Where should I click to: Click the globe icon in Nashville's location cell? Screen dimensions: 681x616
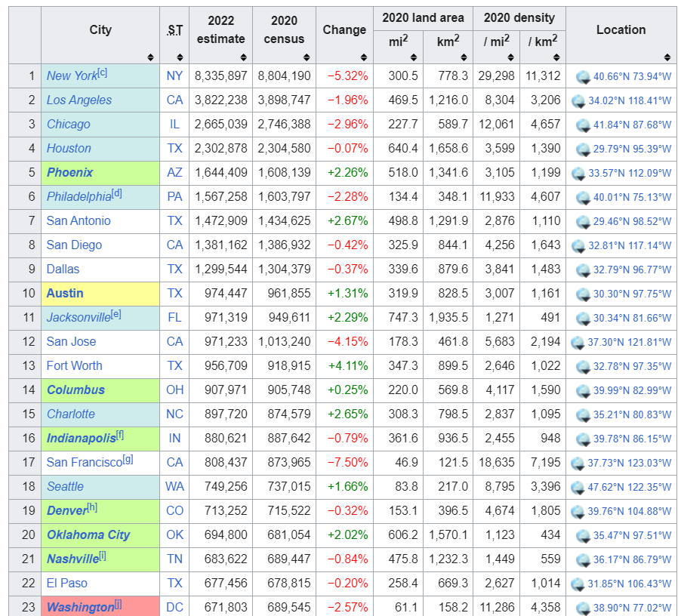[x=582, y=560]
